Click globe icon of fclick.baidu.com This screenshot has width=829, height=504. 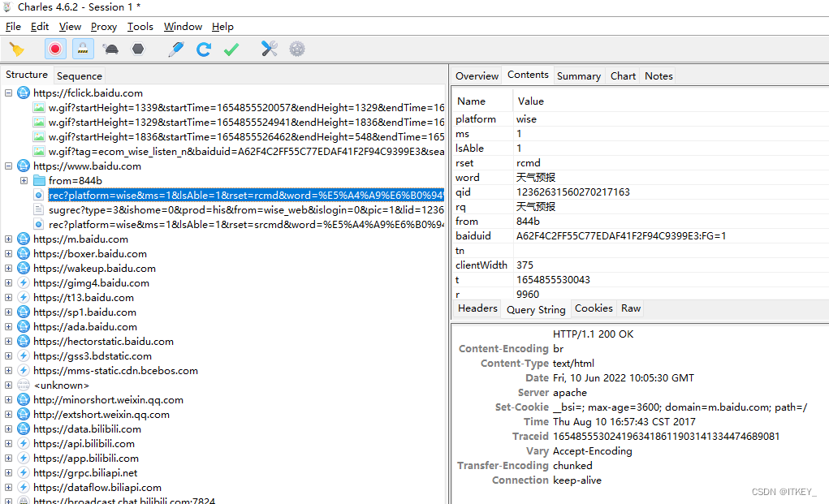[24, 93]
